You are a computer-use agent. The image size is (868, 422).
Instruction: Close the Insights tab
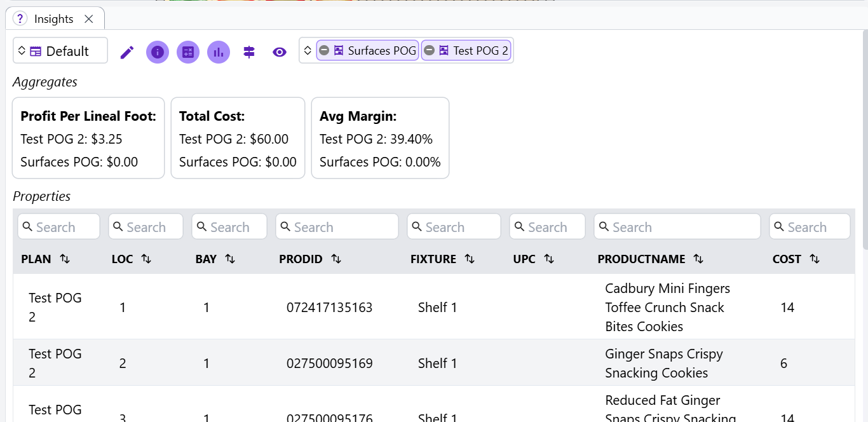[x=89, y=19]
